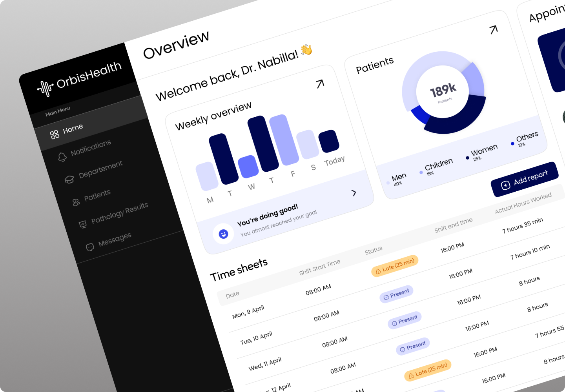Screen dimensions: 565x392
Task: Click the Actual Hours Worked column header
Action: (x=523, y=203)
